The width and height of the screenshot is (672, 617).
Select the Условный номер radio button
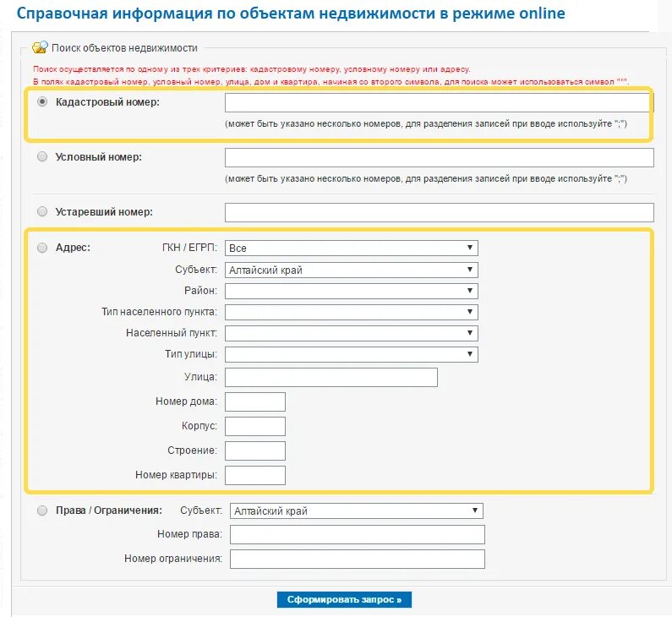(42, 157)
